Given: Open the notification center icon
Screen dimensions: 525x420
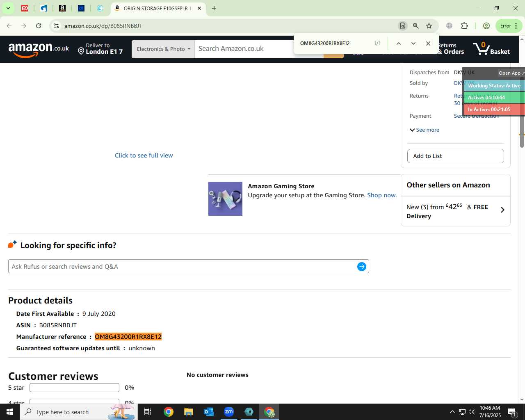Looking at the screenshot, I should pos(512,412).
